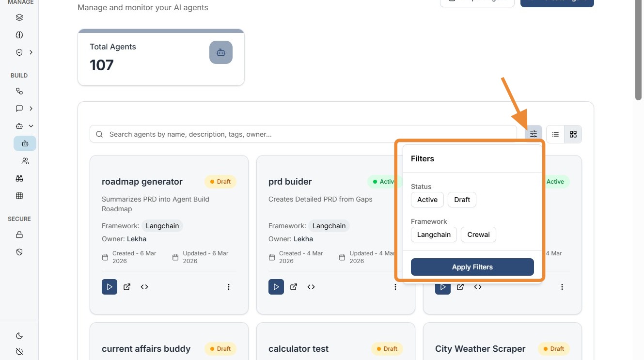Toggle the Draft status filter
Viewport: 644px width, 360px height.
[x=462, y=200]
